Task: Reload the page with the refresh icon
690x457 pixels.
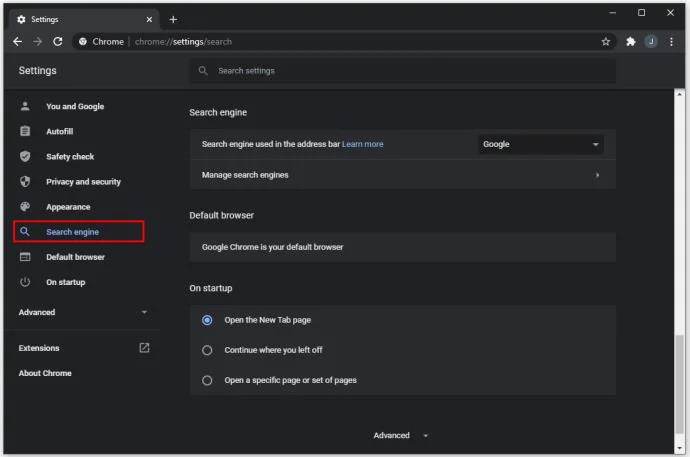Action: click(x=58, y=41)
